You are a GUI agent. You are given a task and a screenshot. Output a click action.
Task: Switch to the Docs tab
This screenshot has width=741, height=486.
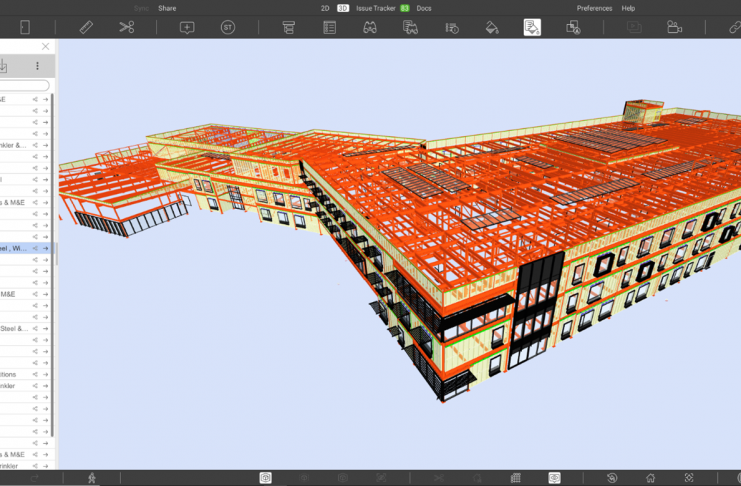(424, 8)
